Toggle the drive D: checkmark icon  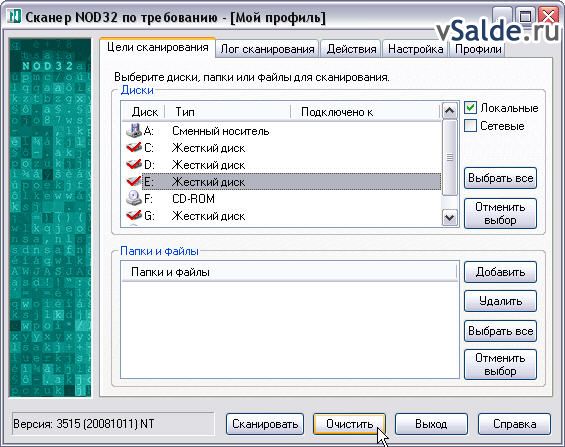point(134,164)
